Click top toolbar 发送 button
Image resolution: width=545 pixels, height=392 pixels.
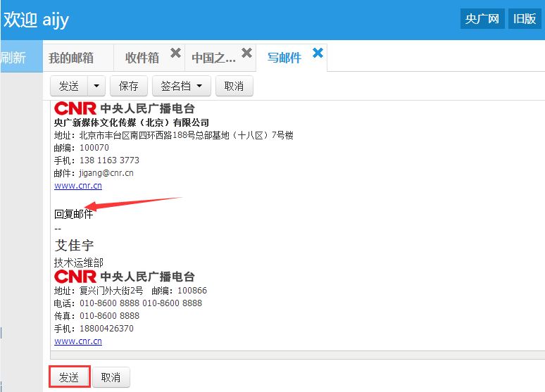click(69, 86)
